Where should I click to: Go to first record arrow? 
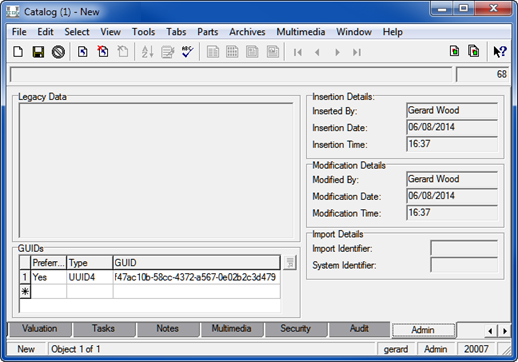298,52
